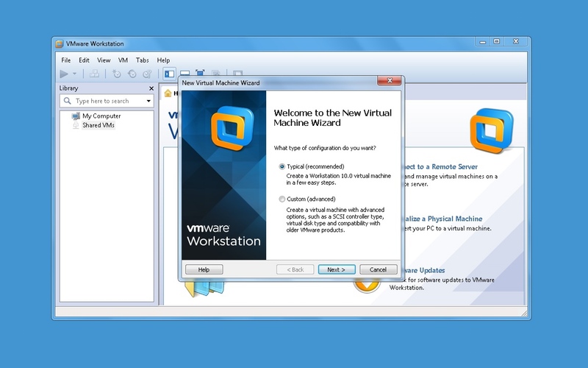Click the Full Screen toolbar icon
Image resolution: width=588 pixels, height=368 pixels.
tap(200, 73)
